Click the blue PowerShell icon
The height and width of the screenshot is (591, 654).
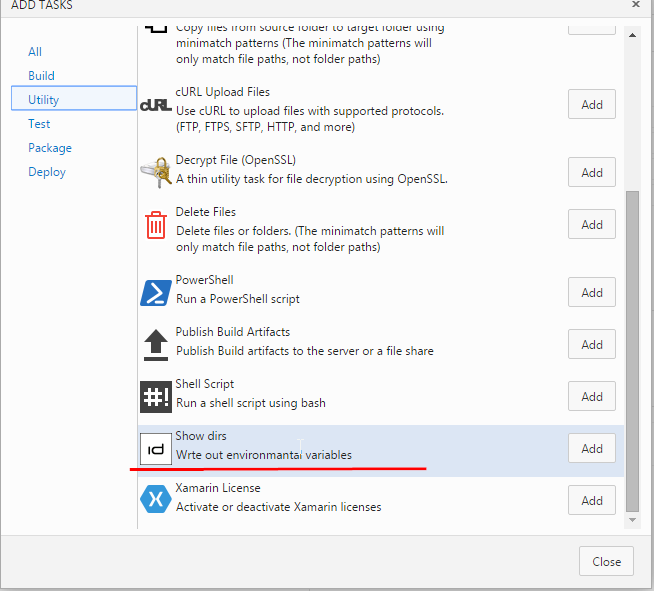tap(156, 292)
